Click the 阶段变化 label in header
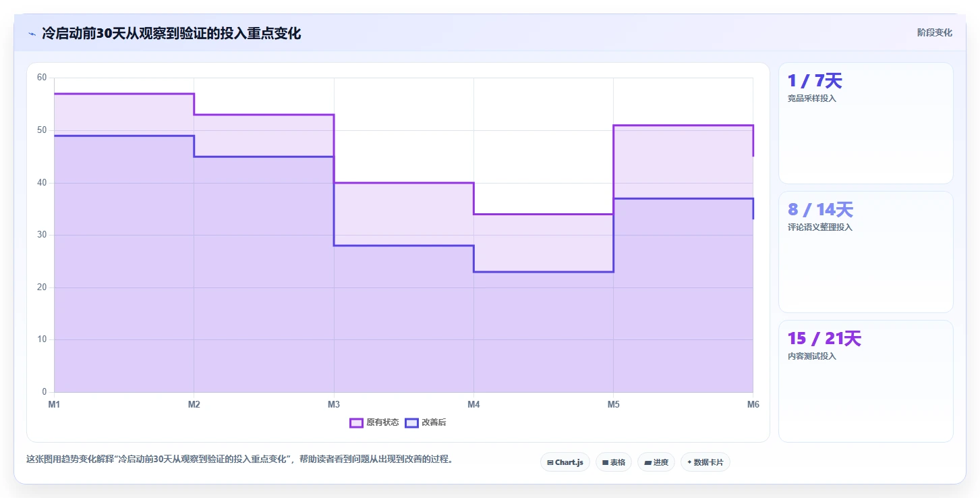This screenshot has width=980, height=498. (x=935, y=32)
